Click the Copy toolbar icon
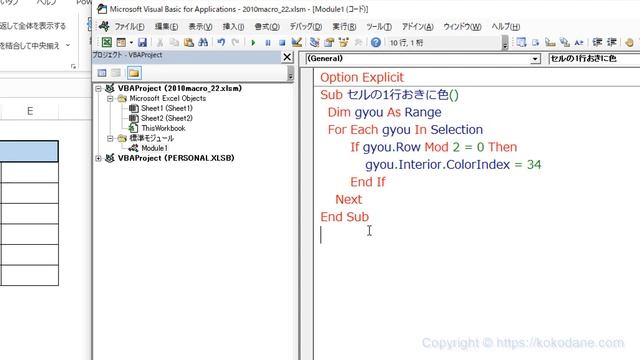Viewport: 640px width, 360px height. click(x=174, y=42)
